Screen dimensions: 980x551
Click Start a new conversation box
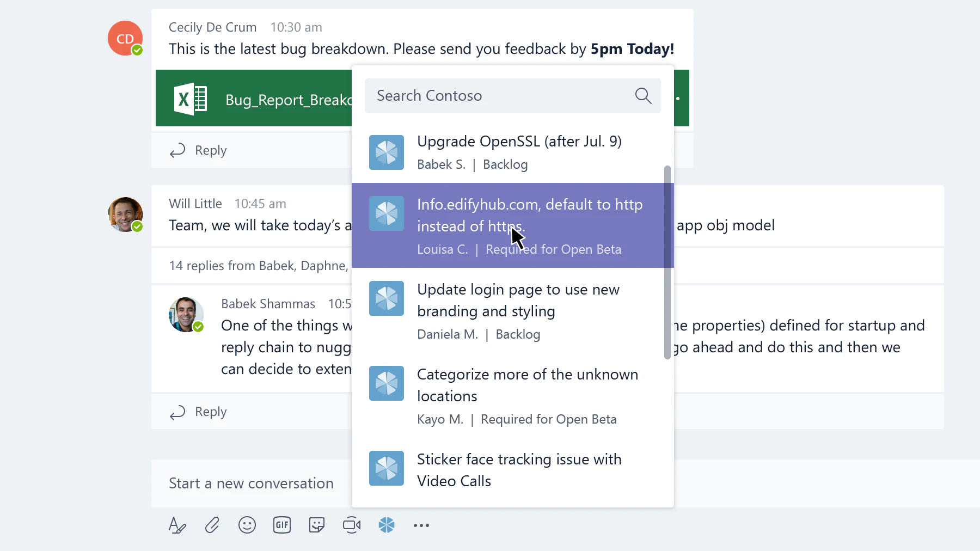pos(250,483)
